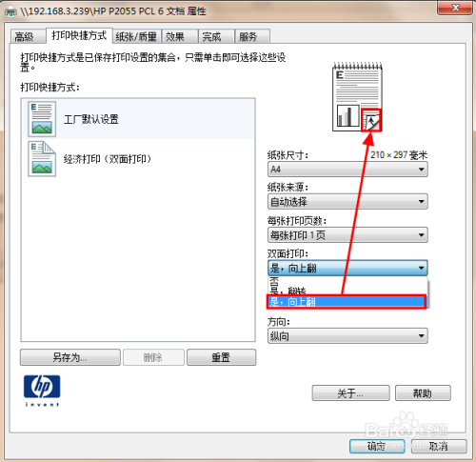The width and height of the screenshot is (476, 462).
Task: Click the bar chart graphic in the page preview
Action: point(347,115)
